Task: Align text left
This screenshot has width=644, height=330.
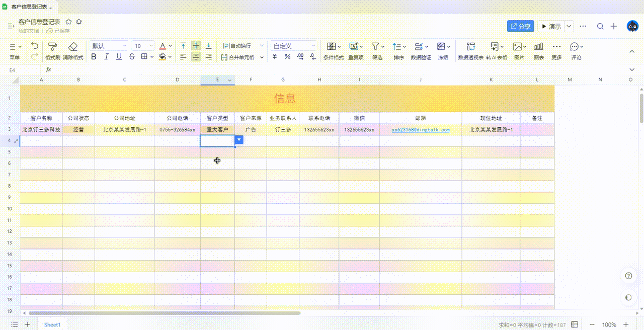Action: [183, 57]
